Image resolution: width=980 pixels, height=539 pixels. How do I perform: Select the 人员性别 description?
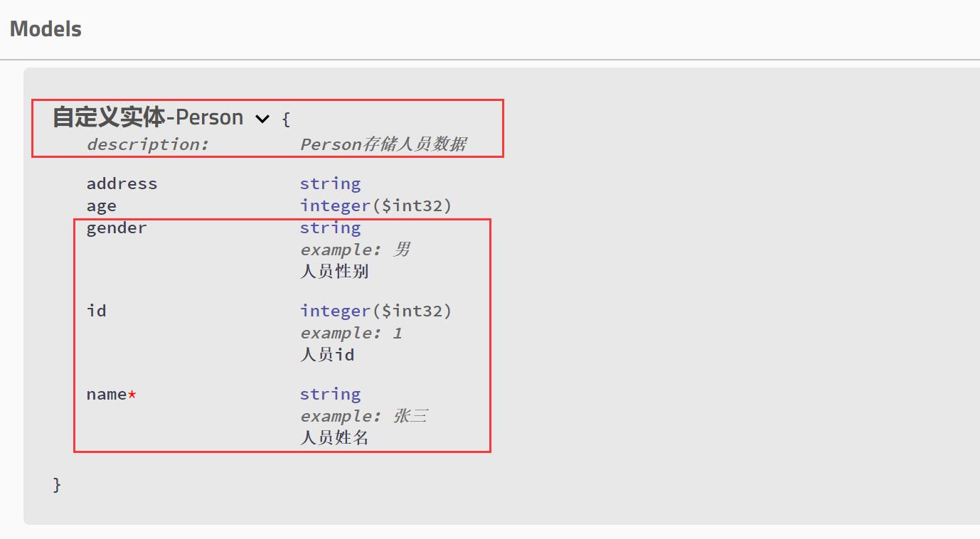coord(334,272)
